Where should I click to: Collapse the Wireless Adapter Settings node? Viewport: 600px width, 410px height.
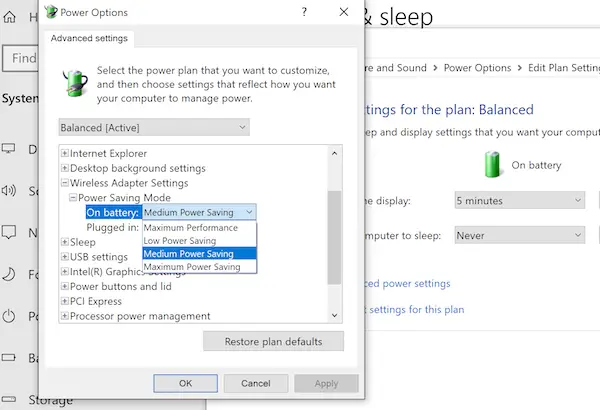coord(65,183)
